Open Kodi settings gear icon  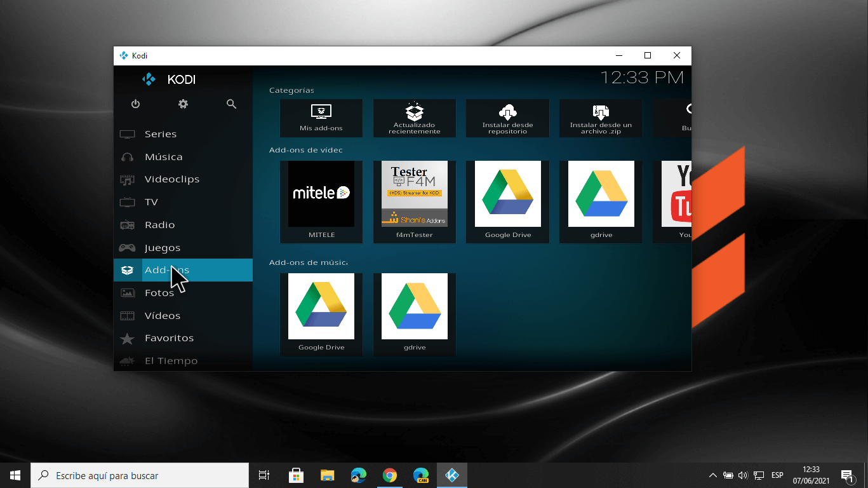[x=183, y=104]
